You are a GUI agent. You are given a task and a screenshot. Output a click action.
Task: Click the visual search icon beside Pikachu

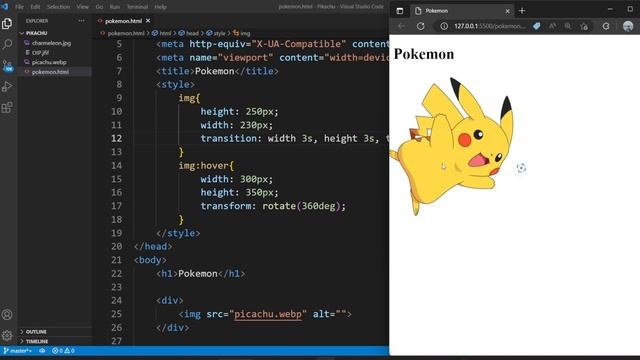tap(521, 168)
